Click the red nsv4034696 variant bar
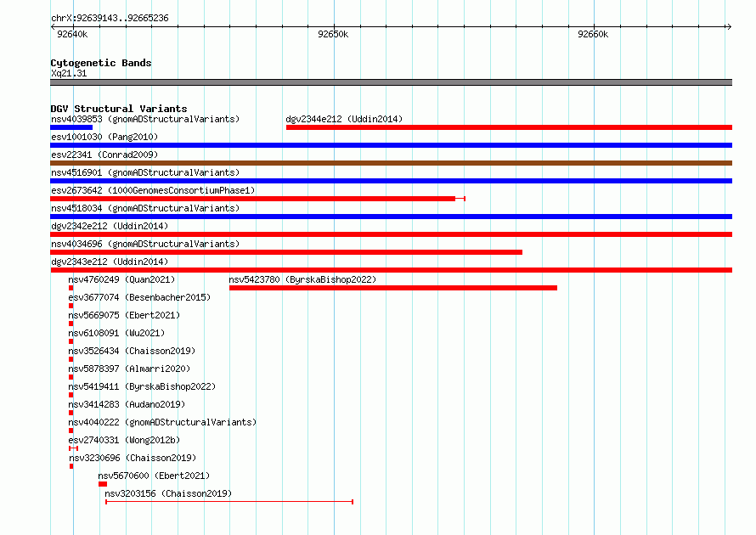 point(286,252)
